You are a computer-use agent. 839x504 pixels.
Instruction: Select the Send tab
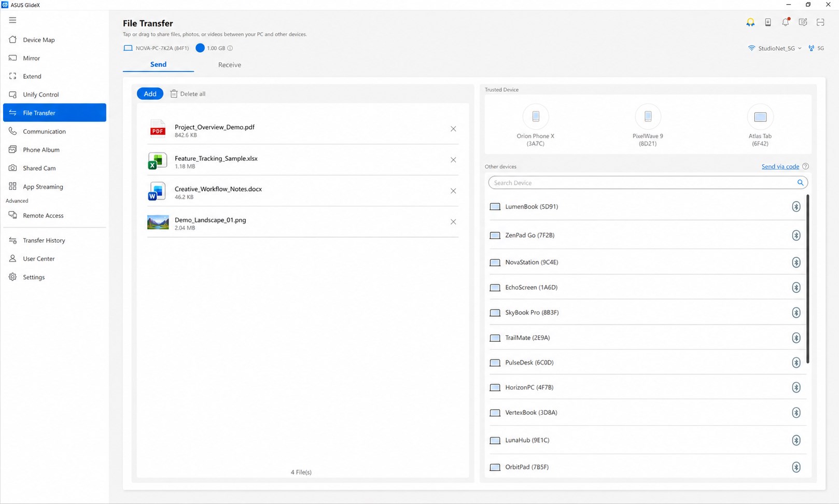pyautogui.click(x=158, y=64)
